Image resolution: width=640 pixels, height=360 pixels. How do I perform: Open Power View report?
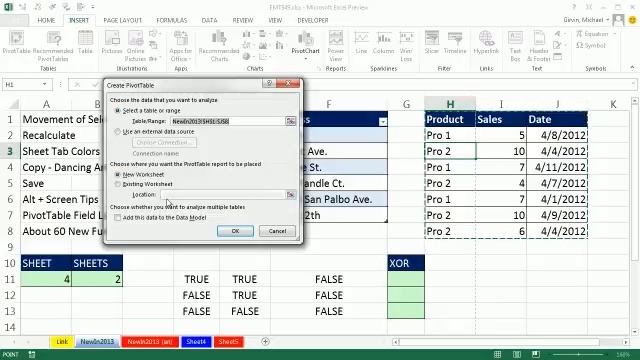[x=336, y=46]
